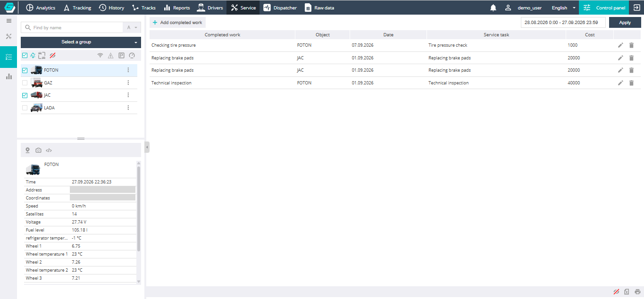
Task: Open the three-dot menu for GAZ
Action: tap(128, 83)
